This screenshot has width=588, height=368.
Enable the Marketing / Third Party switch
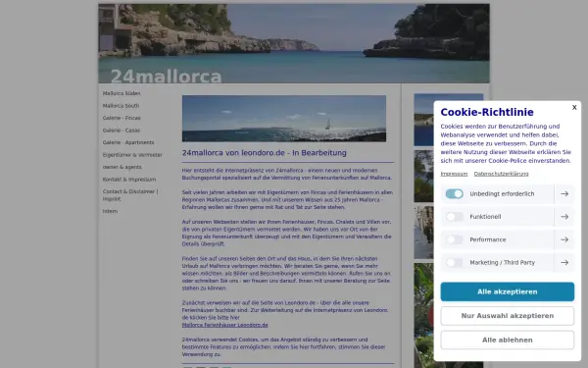(454, 262)
